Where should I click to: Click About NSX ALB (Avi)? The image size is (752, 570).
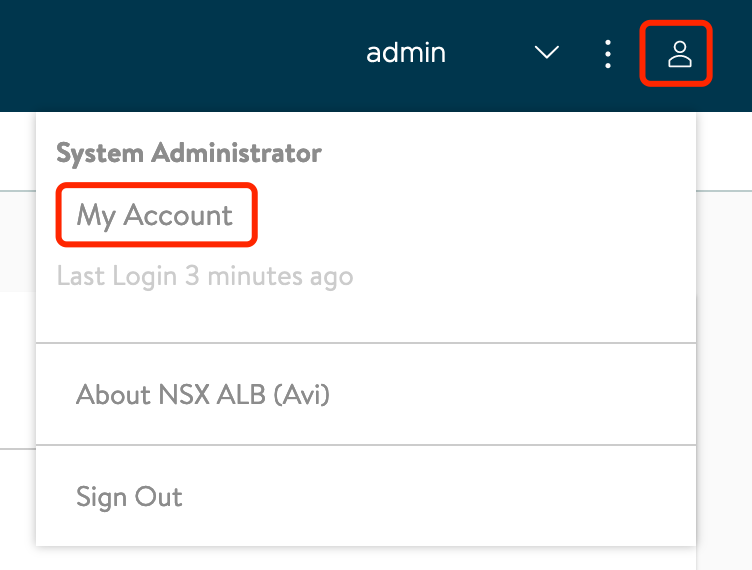click(x=203, y=395)
